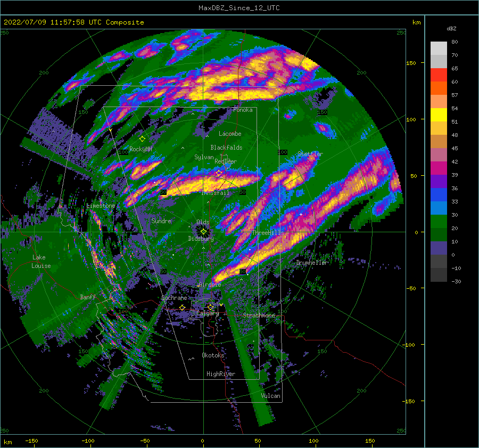Click the -30 value on the dBZ scale
This screenshot has width=479, height=448.
[456, 281]
